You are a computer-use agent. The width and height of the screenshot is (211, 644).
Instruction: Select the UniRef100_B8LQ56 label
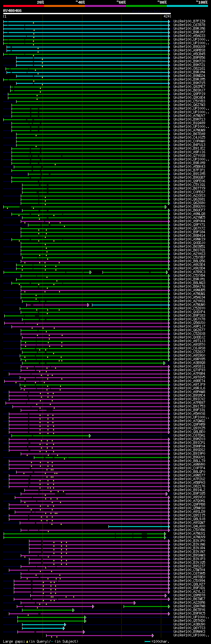(189, 261)
